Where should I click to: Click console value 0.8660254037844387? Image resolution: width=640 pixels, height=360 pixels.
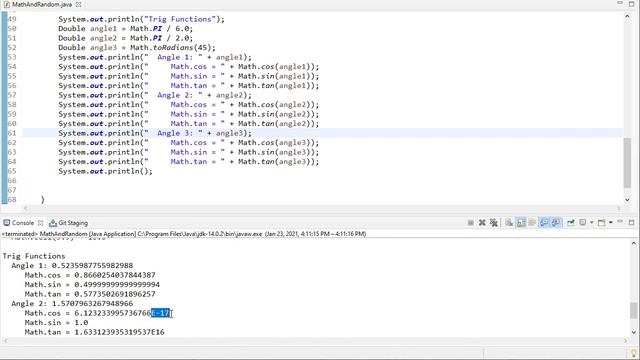[x=115, y=275]
